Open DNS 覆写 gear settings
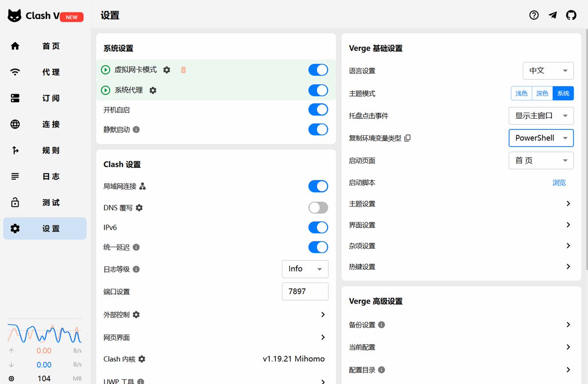588x384 pixels. coord(139,208)
